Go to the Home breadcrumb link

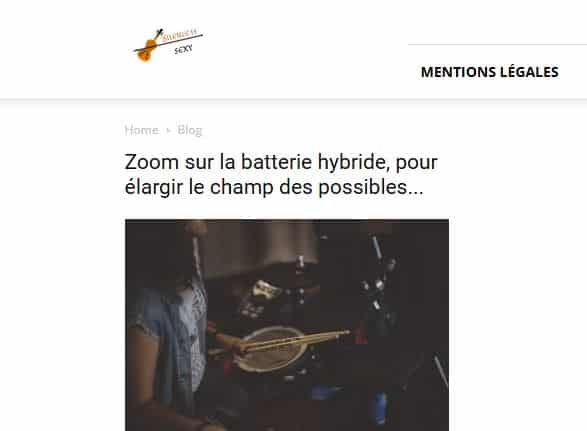[x=142, y=130]
